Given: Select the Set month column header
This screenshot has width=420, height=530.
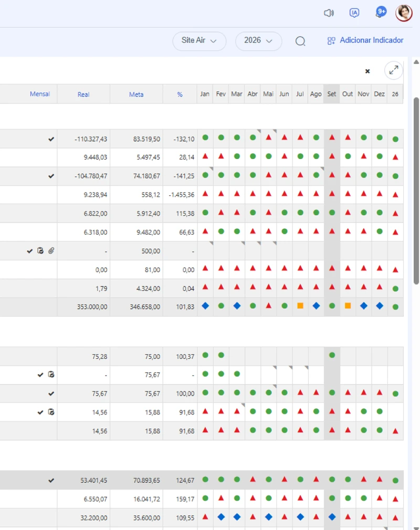Looking at the screenshot, I should [332, 94].
